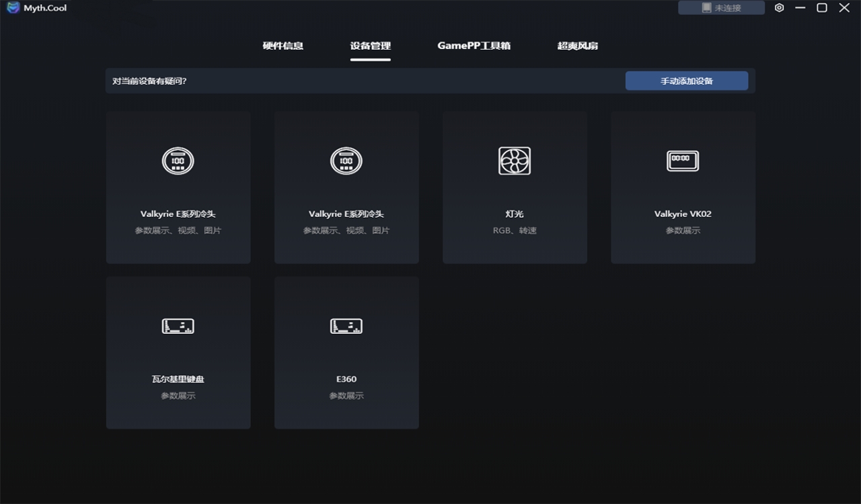Maximize the Myth.Cool window

tap(822, 8)
